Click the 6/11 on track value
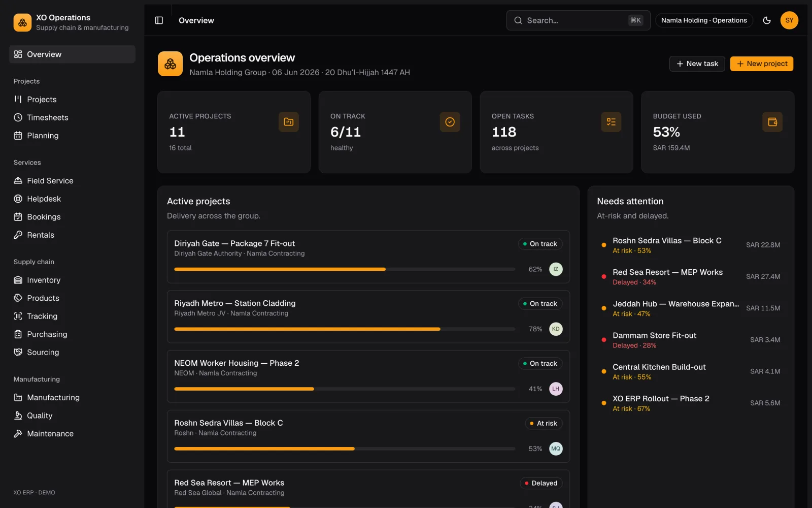This screenshot has height=508, width=812. point(346,132)
